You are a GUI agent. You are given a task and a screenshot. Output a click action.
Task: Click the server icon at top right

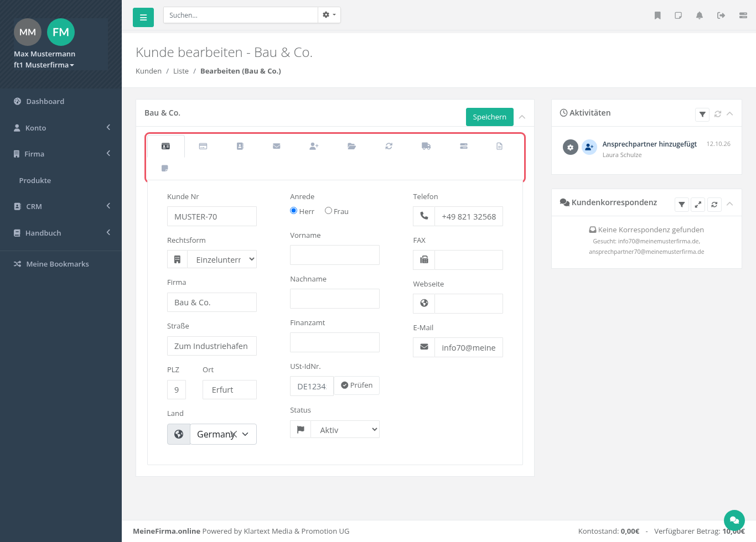coord(743,15)
